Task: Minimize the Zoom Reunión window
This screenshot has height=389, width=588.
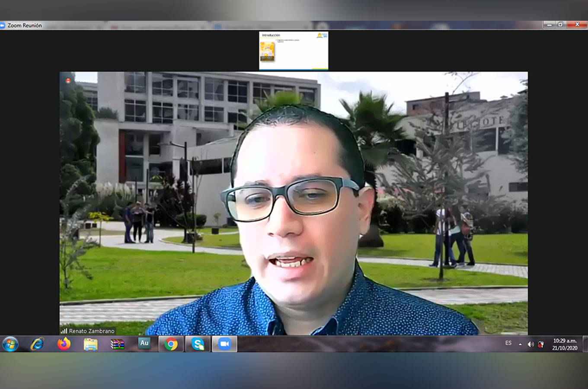Action: 550,25
